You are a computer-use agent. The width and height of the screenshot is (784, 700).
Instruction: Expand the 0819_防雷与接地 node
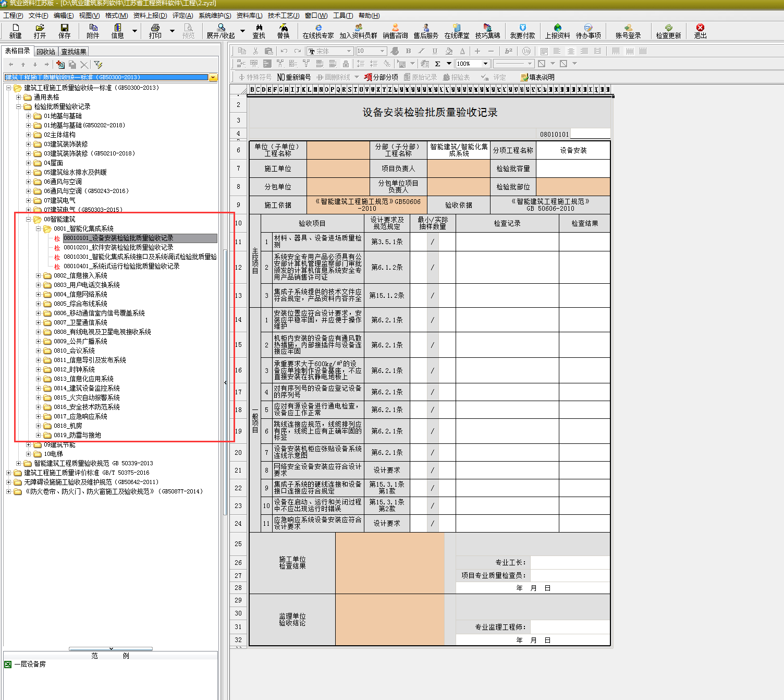click(39, 435)
